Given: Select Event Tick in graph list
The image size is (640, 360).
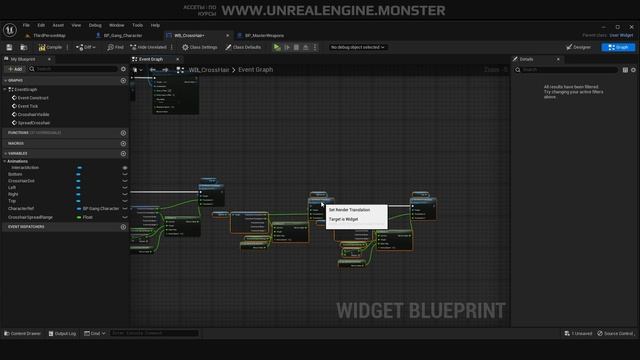Looking at the screenshot, I should (28, 106).
